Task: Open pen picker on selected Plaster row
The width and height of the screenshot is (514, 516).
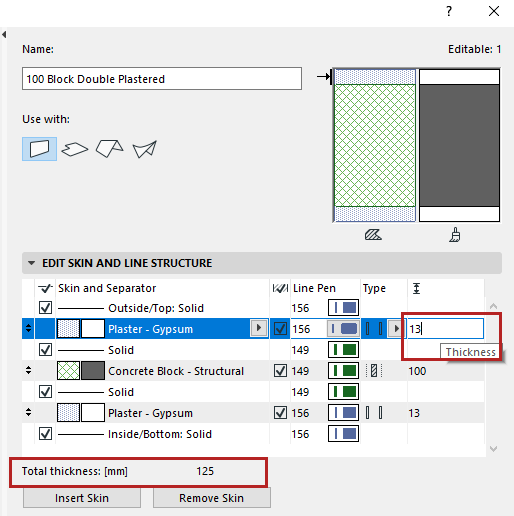Action: click(343, 329)
